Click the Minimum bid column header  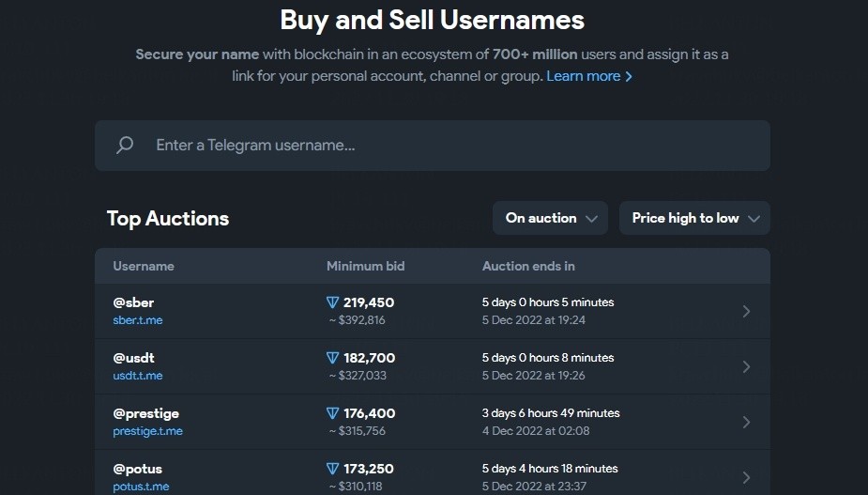click(365, 266)
